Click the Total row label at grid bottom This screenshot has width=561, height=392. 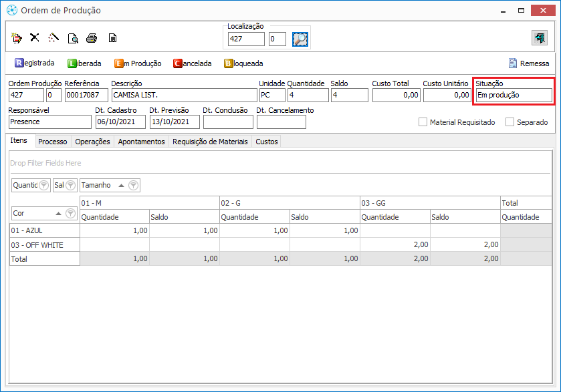45,258
